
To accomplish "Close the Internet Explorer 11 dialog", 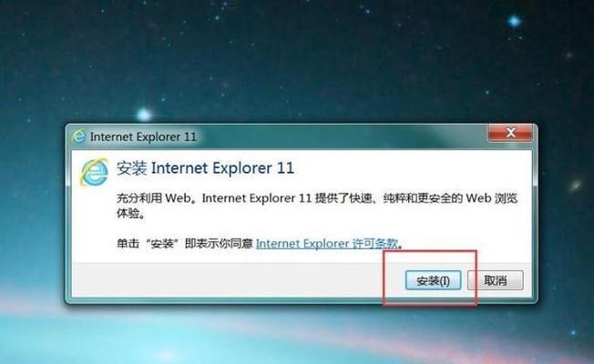I will (510, 133).
